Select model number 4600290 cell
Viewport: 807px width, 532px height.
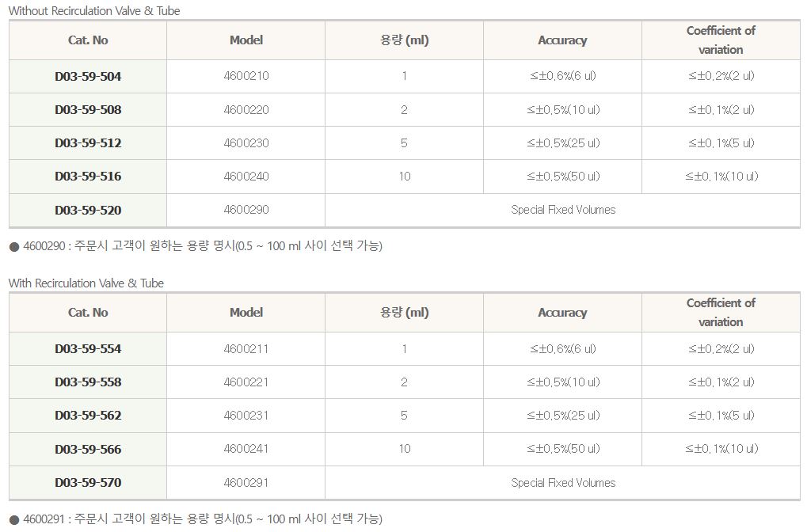246,210
